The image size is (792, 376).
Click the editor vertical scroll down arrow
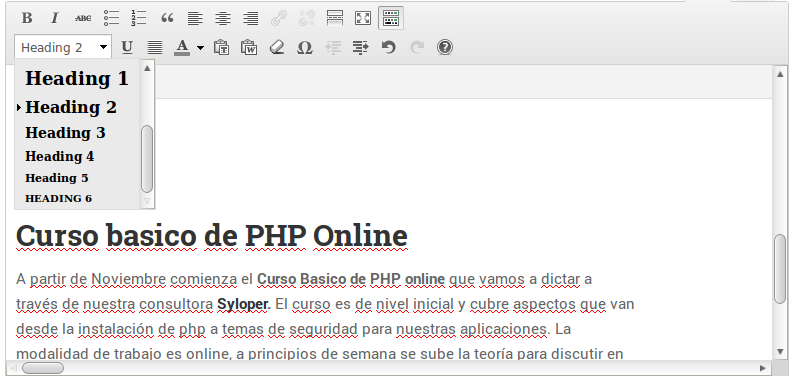click(780, 351)
